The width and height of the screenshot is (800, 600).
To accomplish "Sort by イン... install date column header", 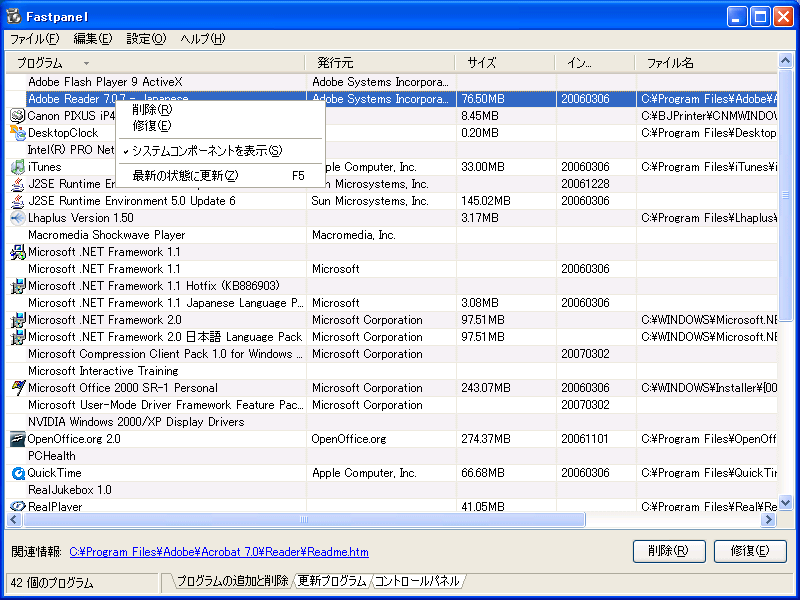I will 594,63.
